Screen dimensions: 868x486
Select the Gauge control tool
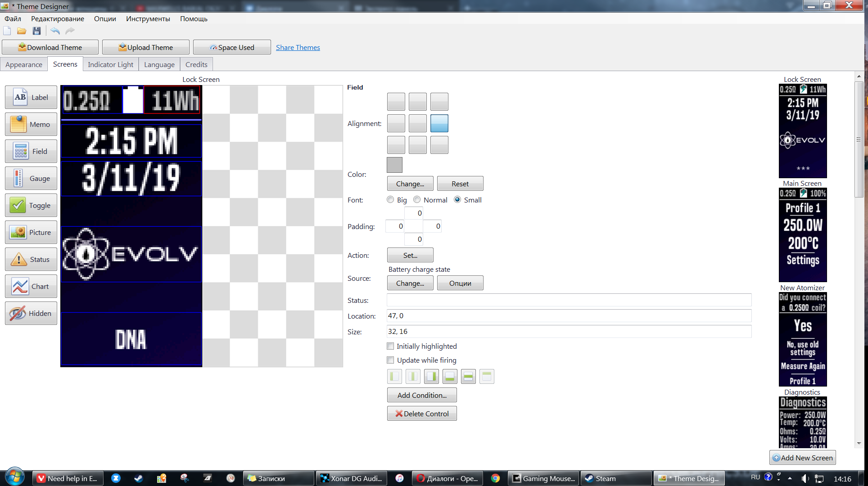point(31,178)
